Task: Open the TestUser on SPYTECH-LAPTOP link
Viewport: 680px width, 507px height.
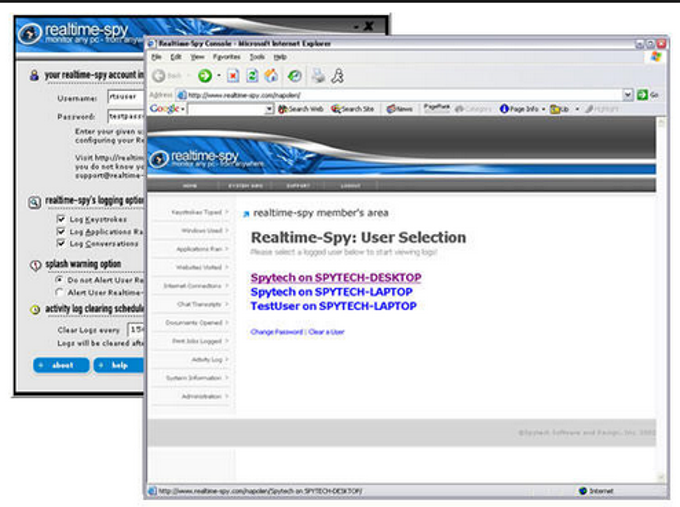Action: (x=333, y=306)
